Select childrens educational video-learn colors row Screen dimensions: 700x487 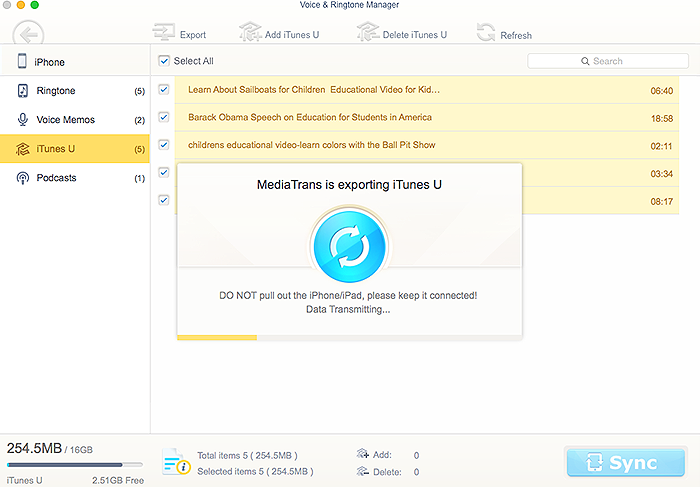(427, 146)
